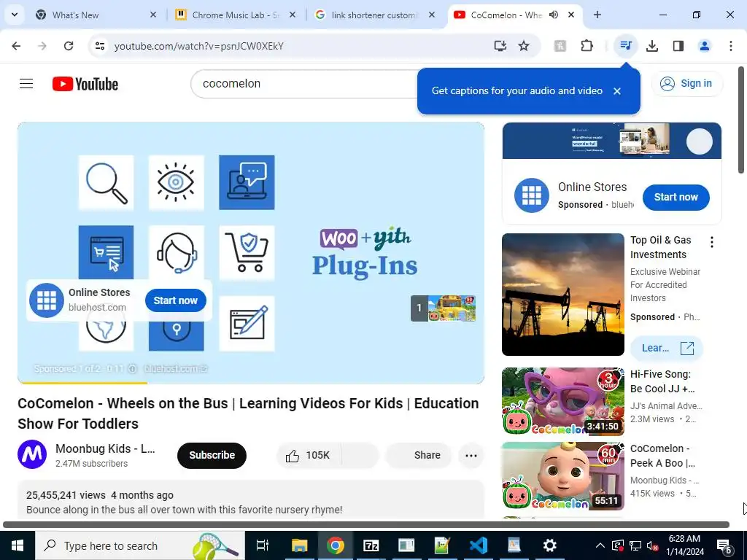Screen dimensions: 747x560
Task: Close the Chrome Music Lab tab
Action: point(293,15)
